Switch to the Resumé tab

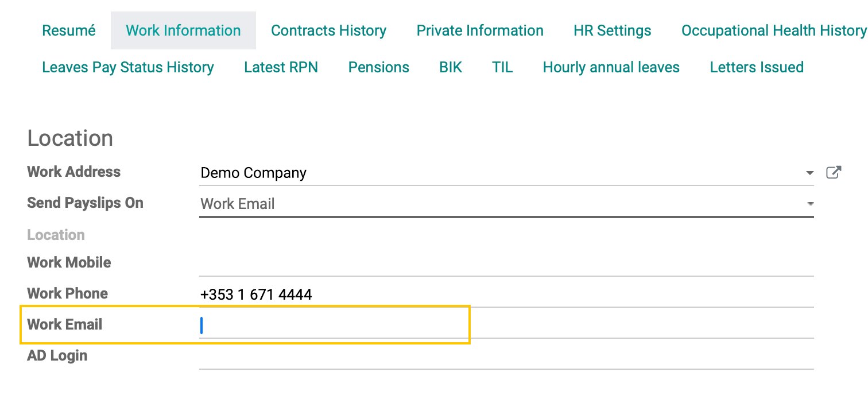[x=69, y=30]
